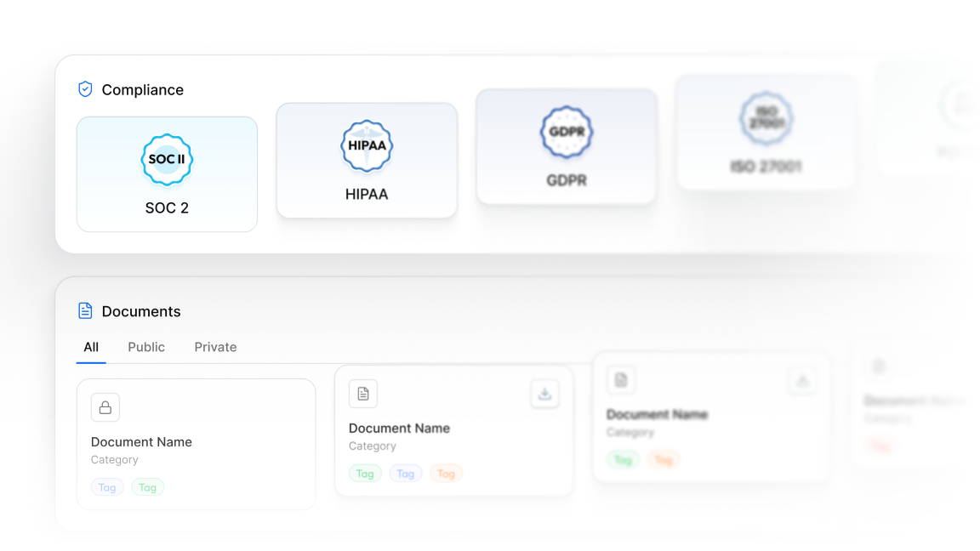Switch to the All tab
Screen dimensions: 980x551
(x=91, y=347)
